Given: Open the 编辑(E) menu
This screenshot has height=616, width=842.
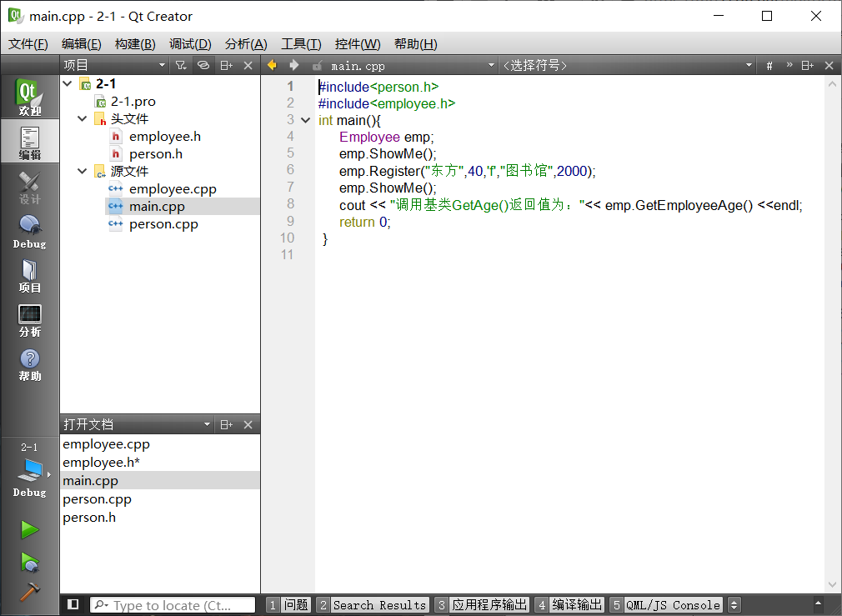Looking at the screenshot, I should coord(81,44).
